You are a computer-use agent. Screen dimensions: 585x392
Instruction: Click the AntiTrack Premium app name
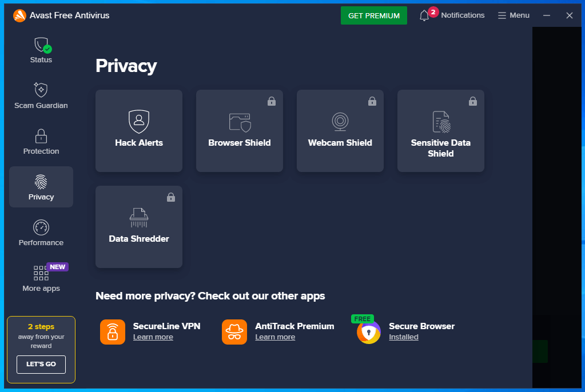[x=295, y=326]
